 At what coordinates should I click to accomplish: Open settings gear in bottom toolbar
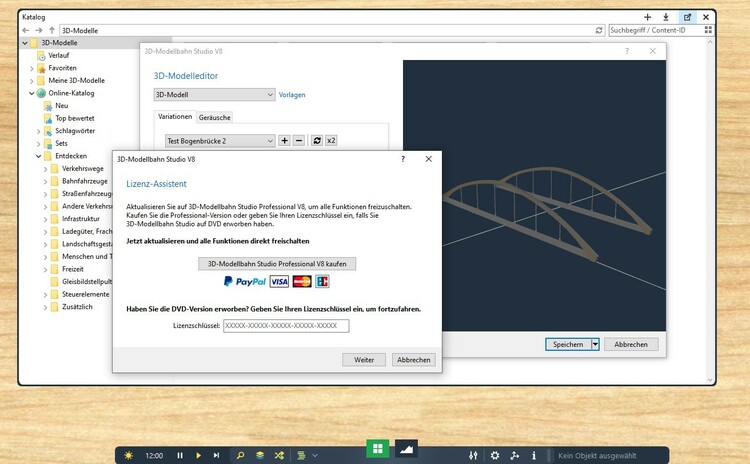(495, 455)
